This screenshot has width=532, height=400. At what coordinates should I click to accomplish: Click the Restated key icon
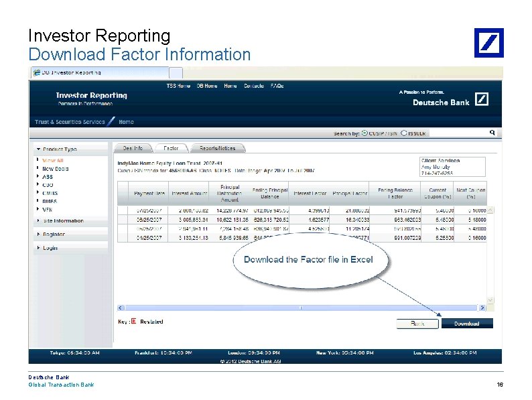[134, 321]
